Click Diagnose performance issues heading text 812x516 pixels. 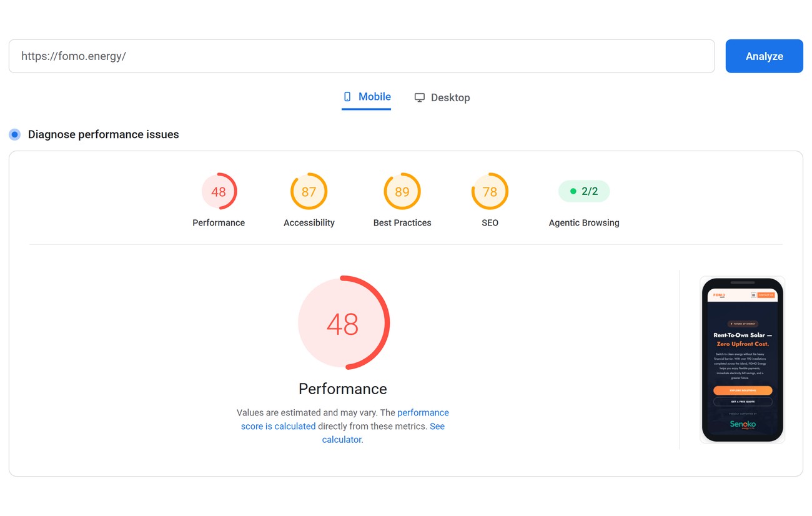point(104,134)
